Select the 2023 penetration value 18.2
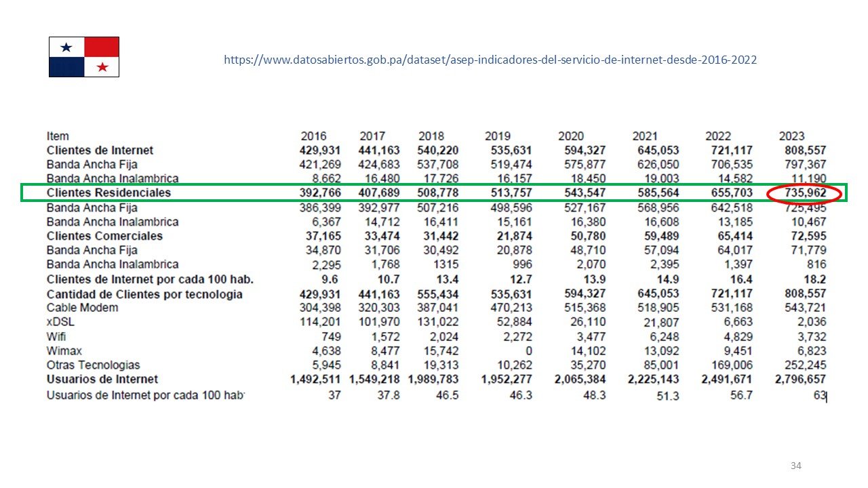Viewport: 868px width, 488px height. coord(814,279)
